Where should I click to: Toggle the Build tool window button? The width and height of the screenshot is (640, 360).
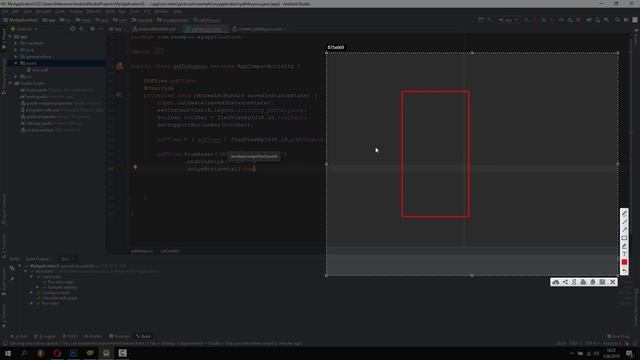coord(144,336)
